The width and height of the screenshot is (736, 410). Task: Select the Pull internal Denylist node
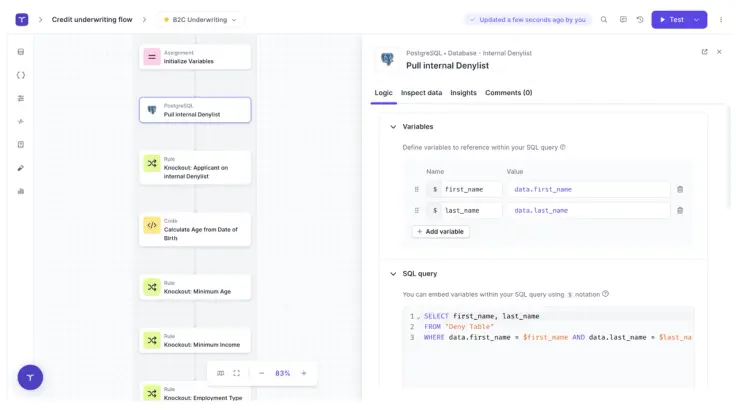195,110
